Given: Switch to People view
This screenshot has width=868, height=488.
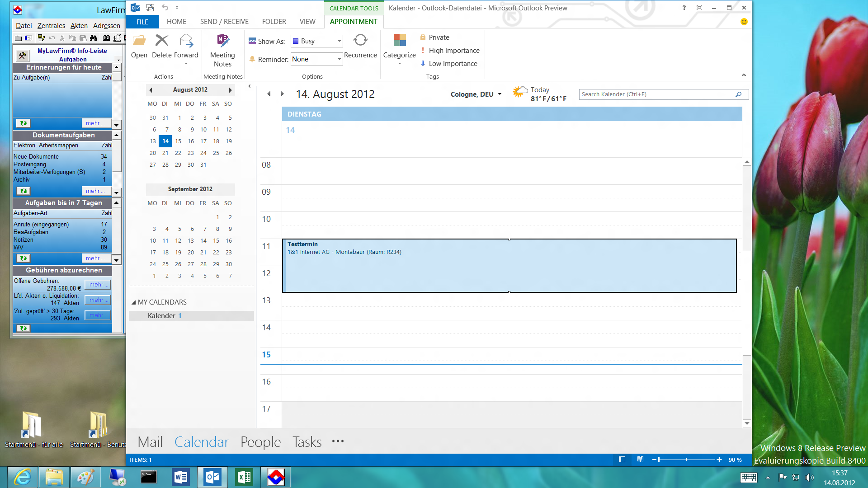Looking at the screenshot, I should (260, 442).
